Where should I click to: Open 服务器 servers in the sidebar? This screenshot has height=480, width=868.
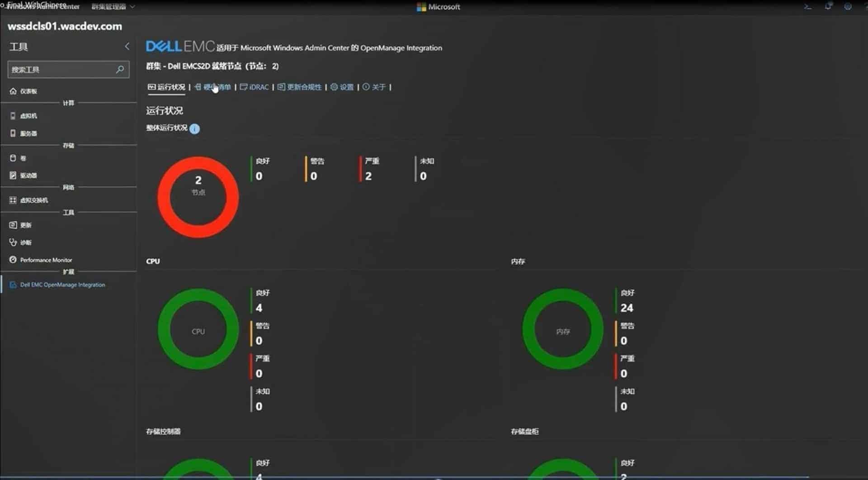coord(24,133)
